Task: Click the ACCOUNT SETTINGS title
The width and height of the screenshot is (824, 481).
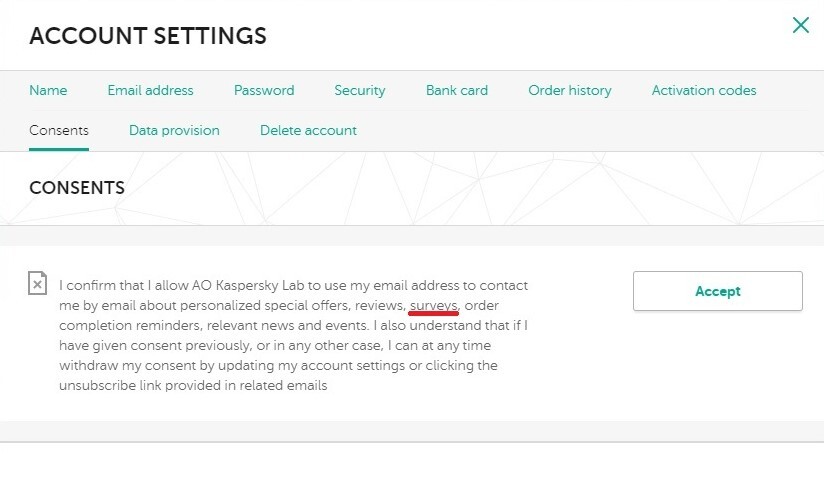Action: (148, 37)
